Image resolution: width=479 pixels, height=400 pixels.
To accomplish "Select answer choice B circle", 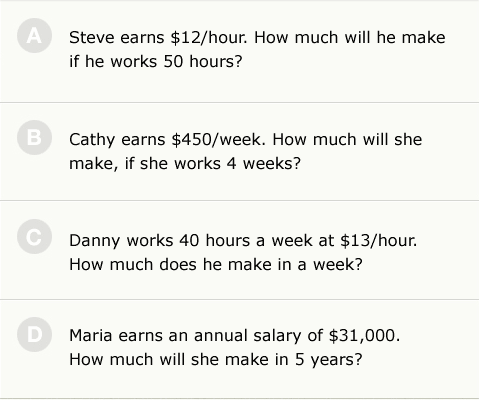I will (34, 138).
